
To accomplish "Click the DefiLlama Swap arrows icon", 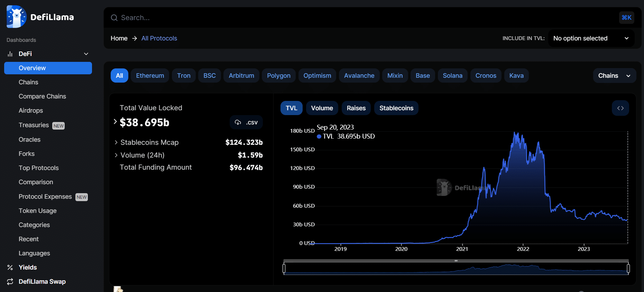I will click(10, 282).
